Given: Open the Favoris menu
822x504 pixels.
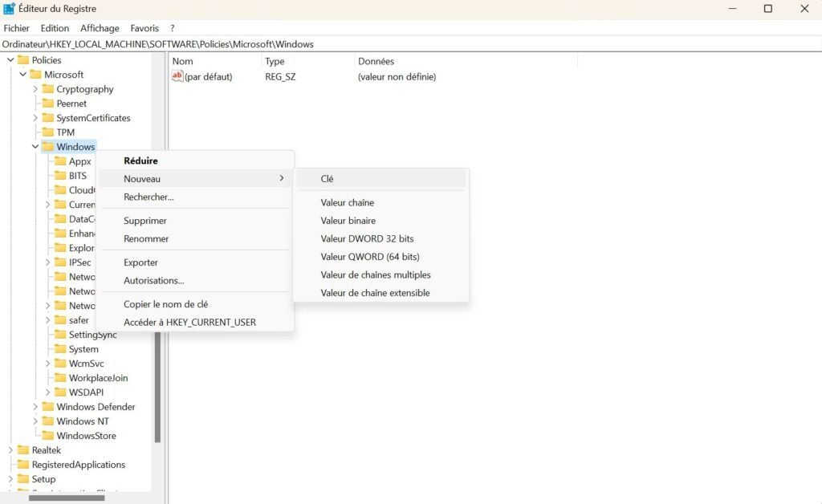Looking at the screenshot, I should point(144,28).
